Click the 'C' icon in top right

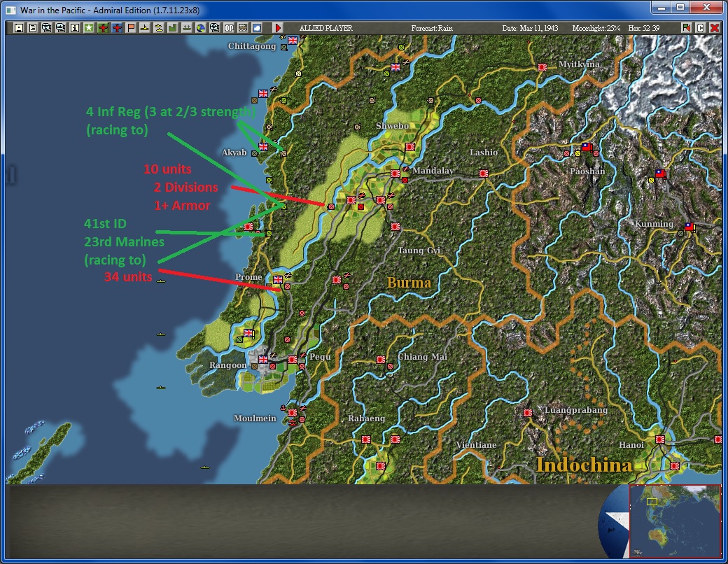click(x=700, y=28)
